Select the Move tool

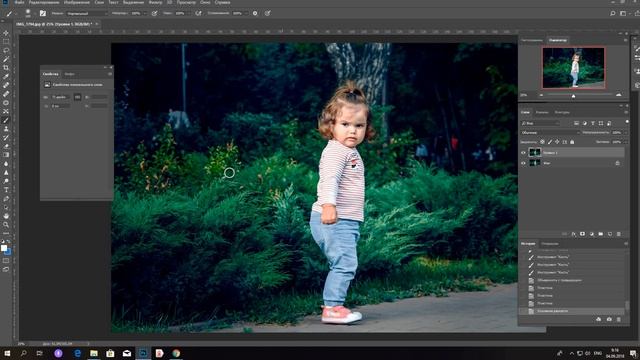coord(6,33)
